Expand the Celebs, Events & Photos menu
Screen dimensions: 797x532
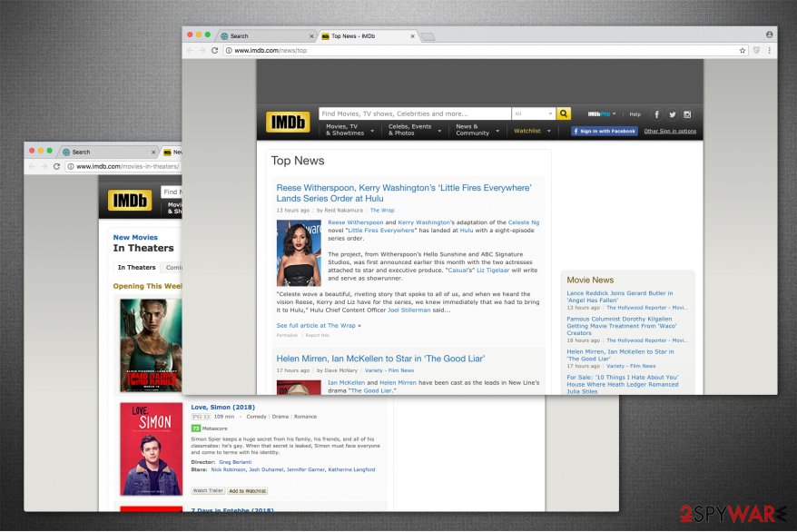click(x=414, y=130)
